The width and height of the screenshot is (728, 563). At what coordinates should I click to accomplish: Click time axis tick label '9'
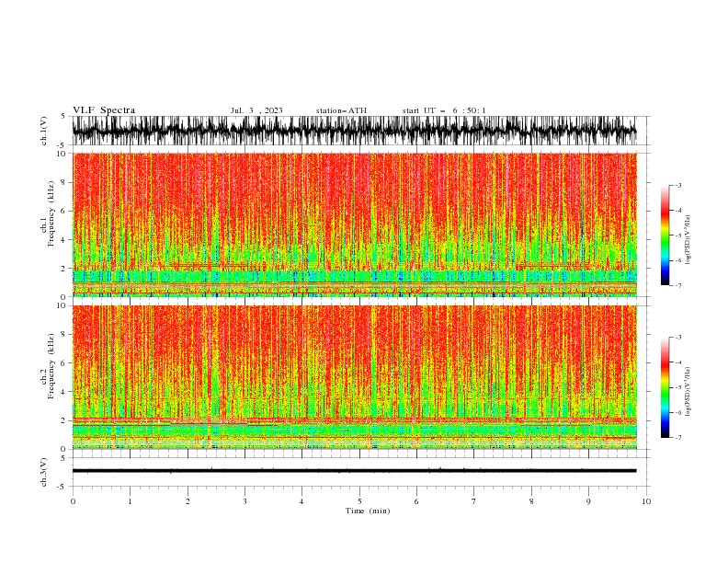coord(588,501)
